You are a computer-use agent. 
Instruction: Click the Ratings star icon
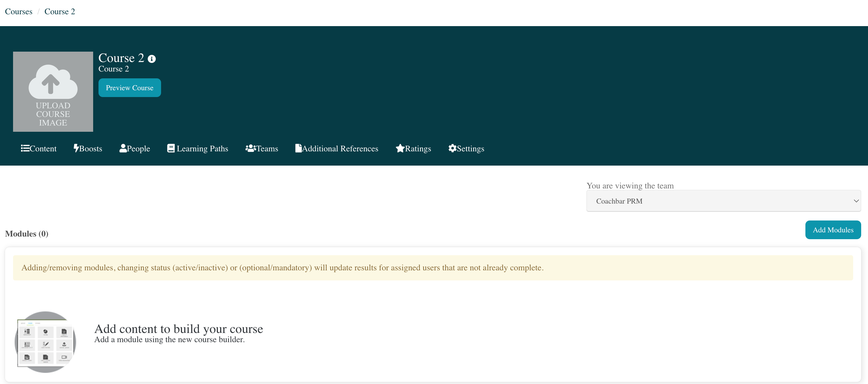click(x=400, y=148)
